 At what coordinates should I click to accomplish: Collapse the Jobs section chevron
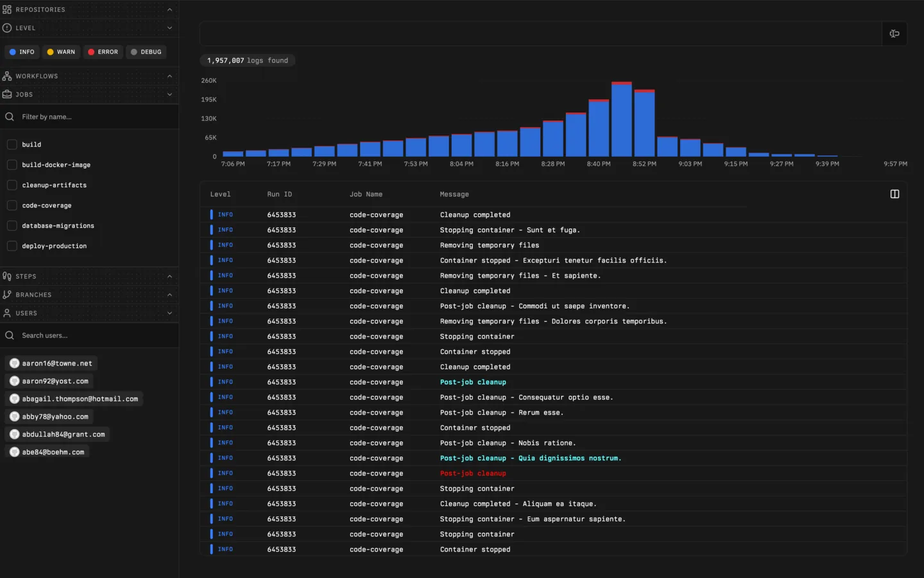point(169,94)
